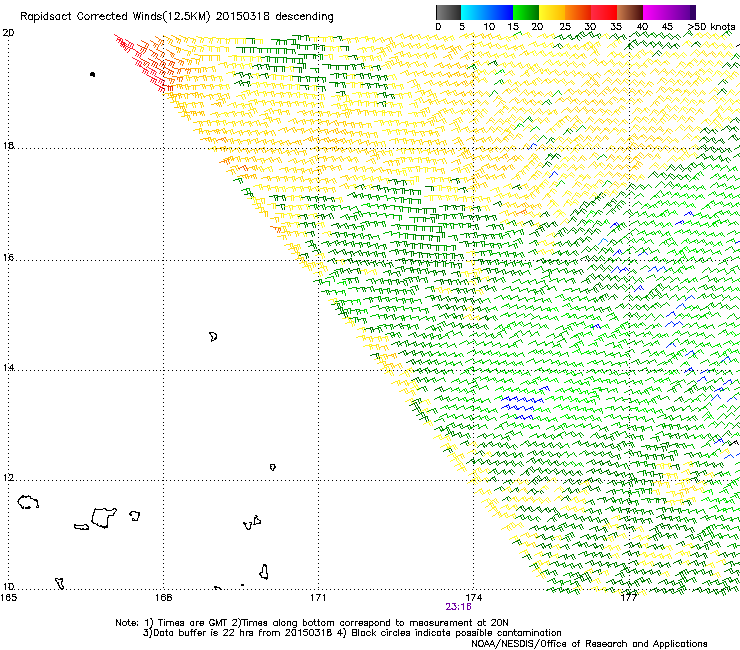Image resolution: width=740 pixels, height=650 pixels.
Task: Click the legend tick label '25'
Action: 564,27
